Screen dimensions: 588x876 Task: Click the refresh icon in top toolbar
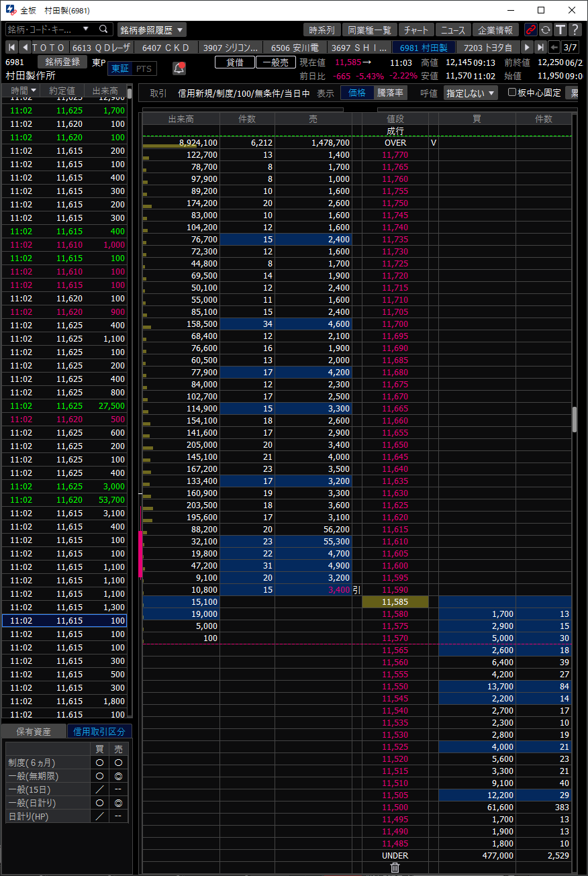pyautogui.click(x=546, y=30)
